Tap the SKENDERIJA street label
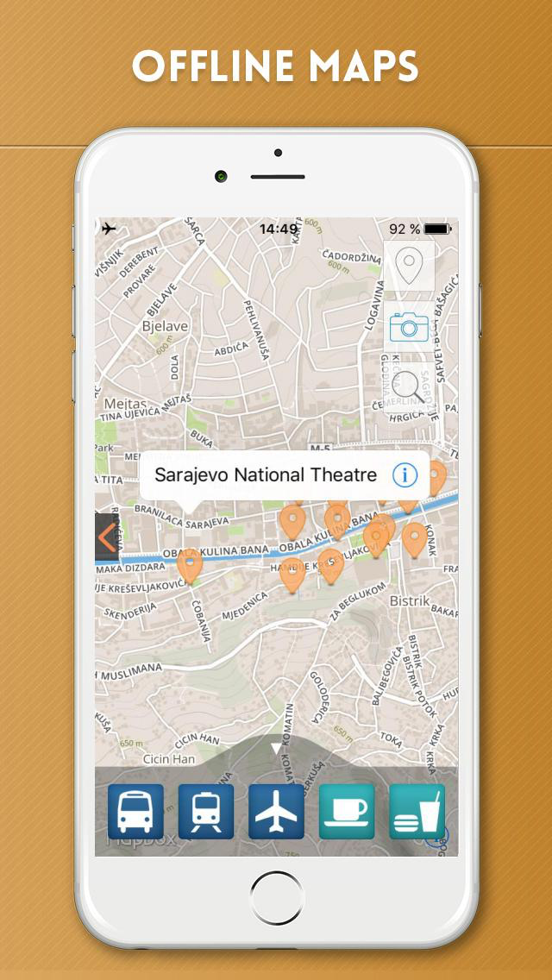 point(130,609)
